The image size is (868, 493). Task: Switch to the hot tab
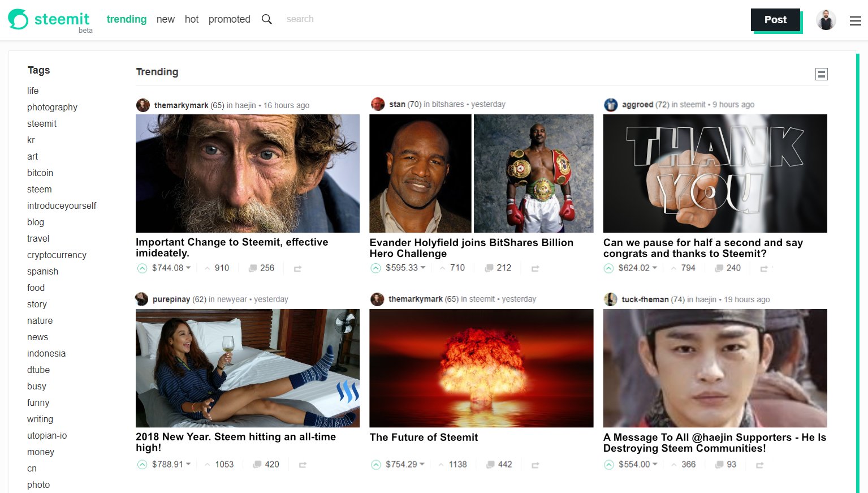pos(192,19)
